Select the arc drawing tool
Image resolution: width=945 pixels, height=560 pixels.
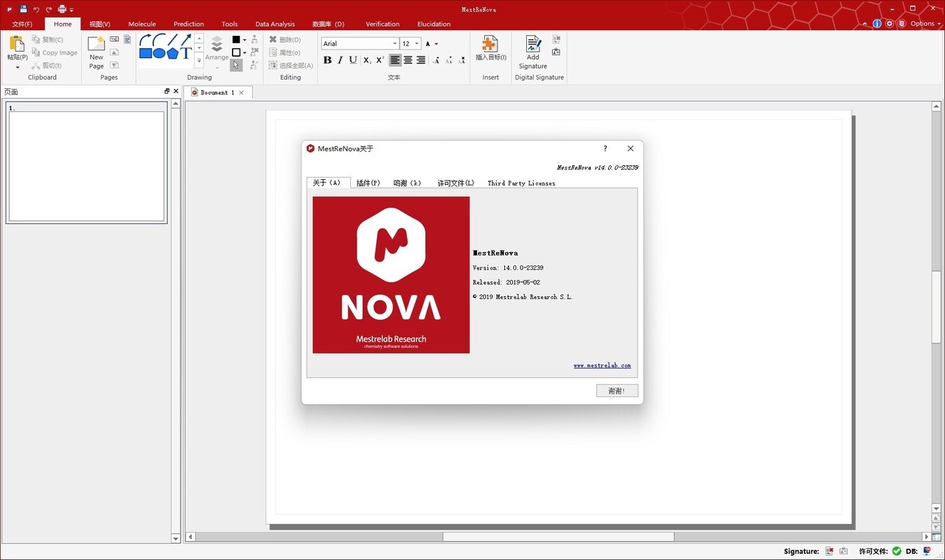click(159, 40)
